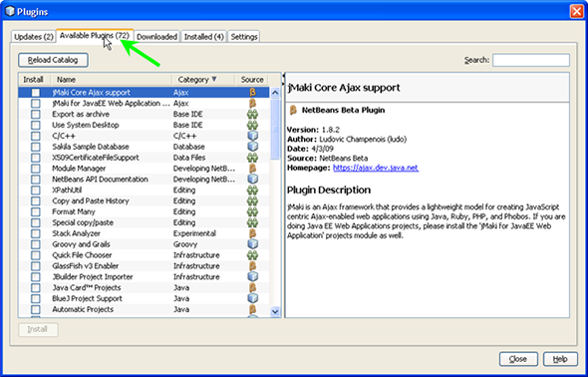Click the cube source icon for C/C++ row
Image resolution: width=588 pixels, height=377 pixels.
coord(253,136)
